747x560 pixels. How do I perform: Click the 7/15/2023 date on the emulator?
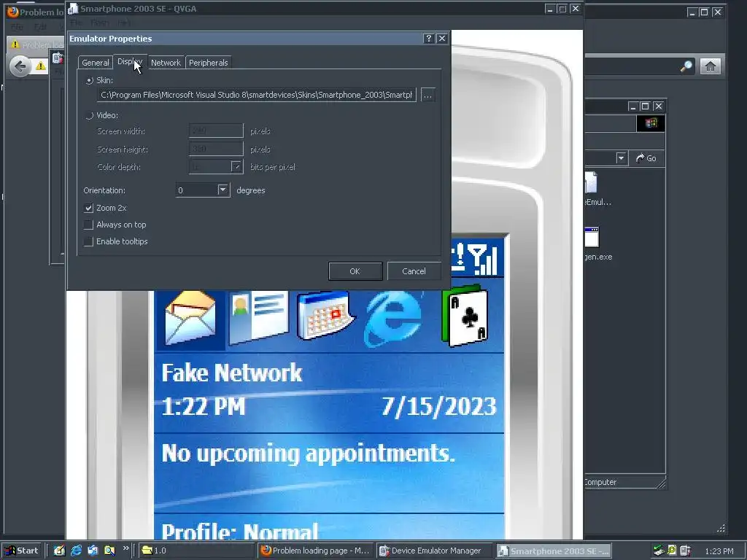(x=439, y=407)
